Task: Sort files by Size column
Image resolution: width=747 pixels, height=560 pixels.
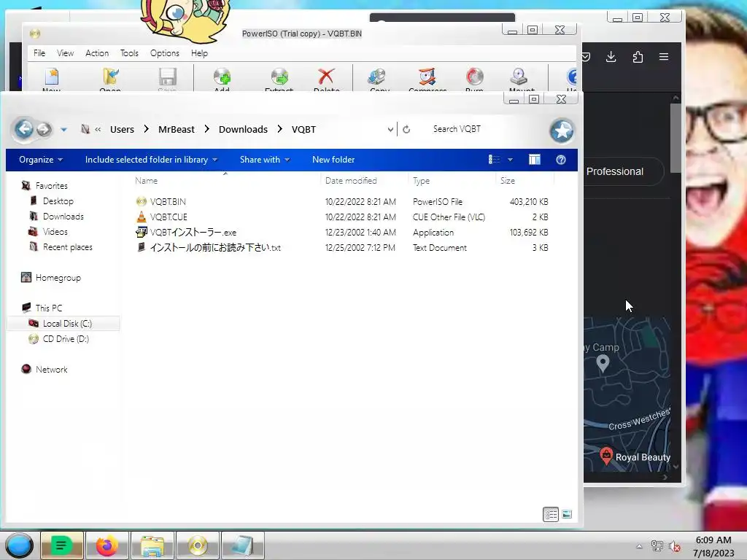Action: (508, 181)
